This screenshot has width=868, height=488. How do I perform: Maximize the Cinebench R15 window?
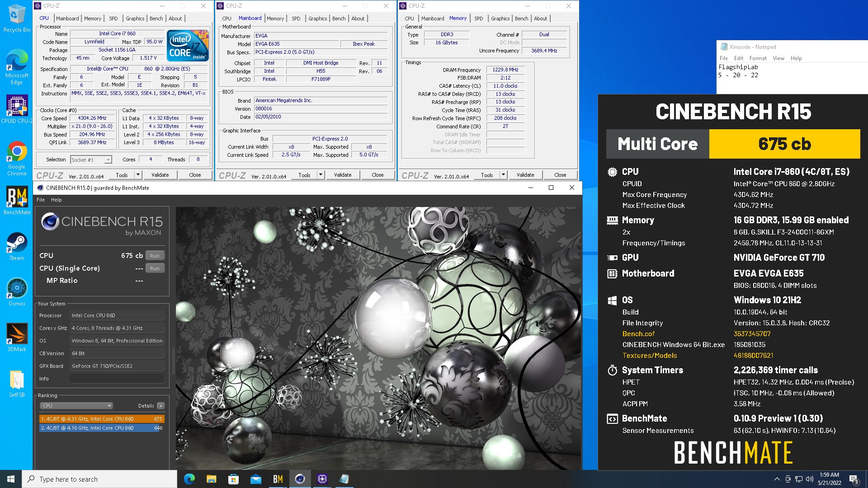(551, 188)
